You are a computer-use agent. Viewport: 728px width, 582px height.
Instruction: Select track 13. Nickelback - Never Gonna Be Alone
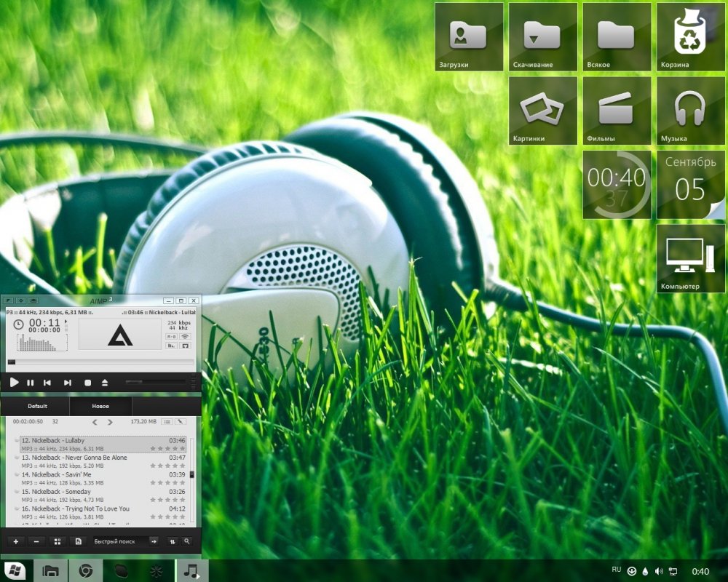click(103, 461)
